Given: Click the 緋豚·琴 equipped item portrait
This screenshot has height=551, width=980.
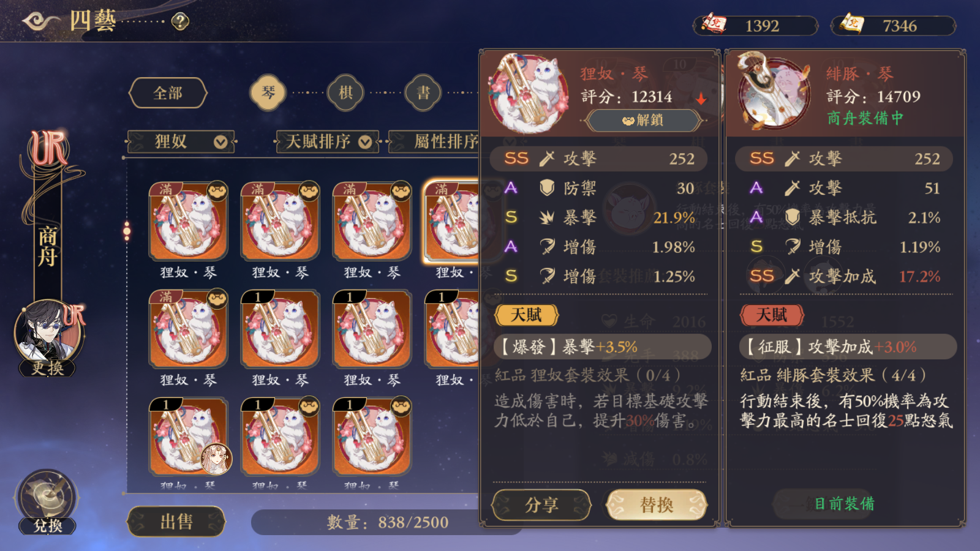Looking at the screenshot, I should pos(774,91).
